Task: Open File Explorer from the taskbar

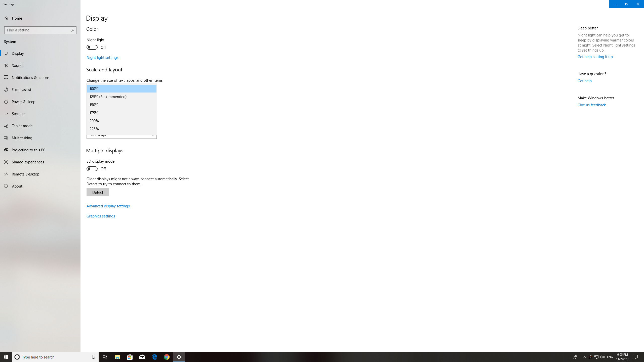Action: pyautogui.click(x=117, y=357)
